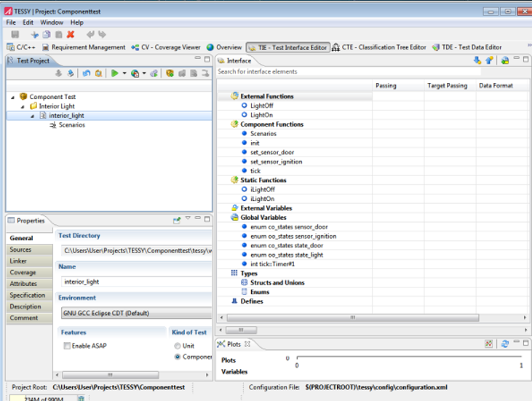Screen dimensions: 532x401
Task: Switch to C/C++ perspective
Action: [21, 47]
